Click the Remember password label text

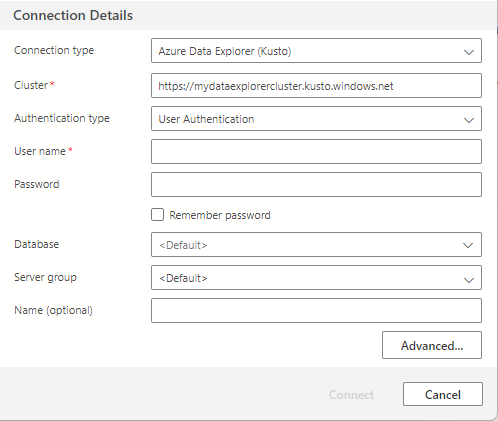click(220, 215)
